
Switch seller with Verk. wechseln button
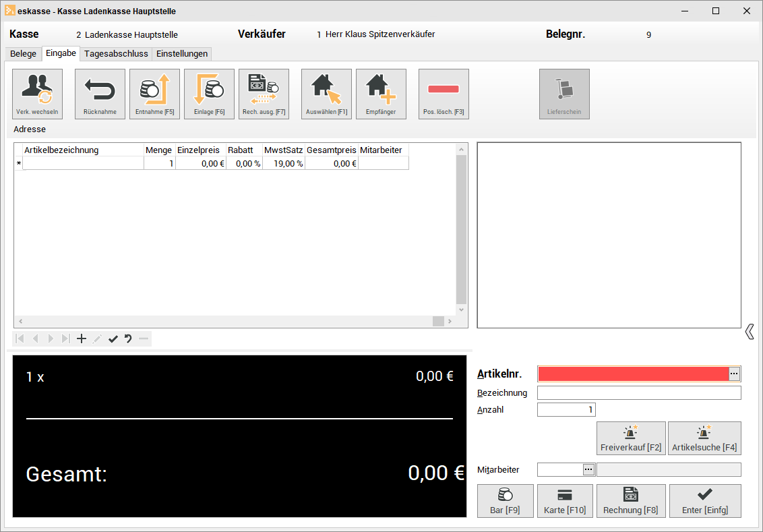(x=38, y=94)
